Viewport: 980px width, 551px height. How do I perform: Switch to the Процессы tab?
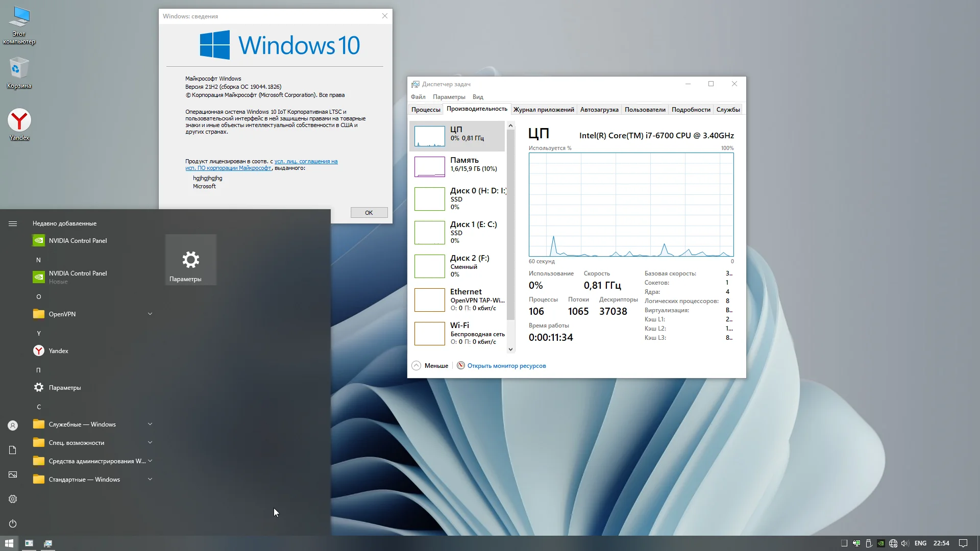click(425, 110)
